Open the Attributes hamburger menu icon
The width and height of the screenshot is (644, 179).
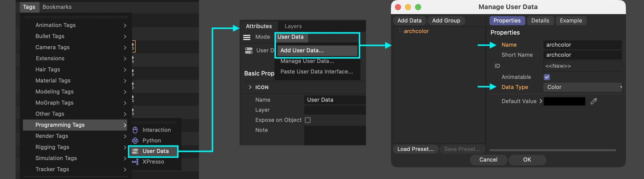247,37
